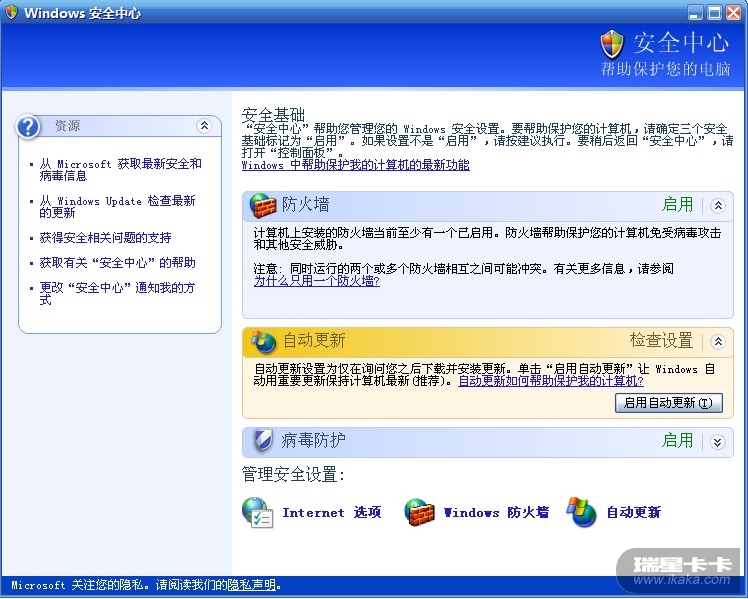
Task: Expand the 病毒防护 section chevron
Action: [x=718, y=442]
